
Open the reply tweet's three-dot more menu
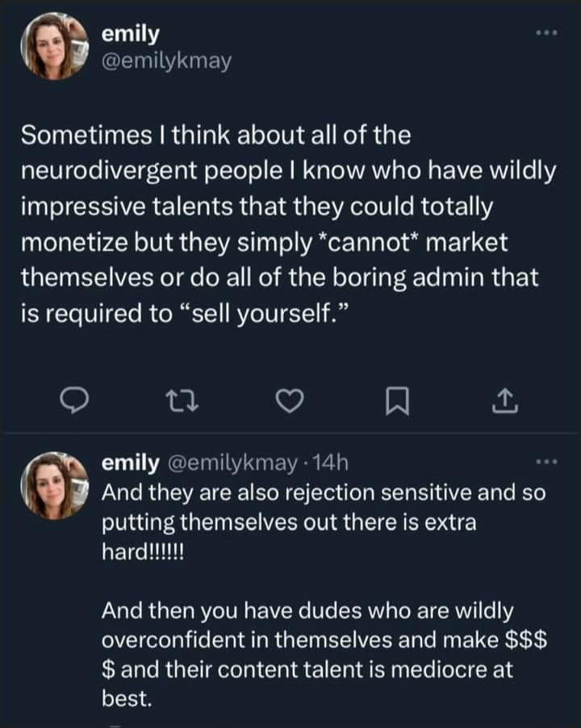click(x=546, y=462)
